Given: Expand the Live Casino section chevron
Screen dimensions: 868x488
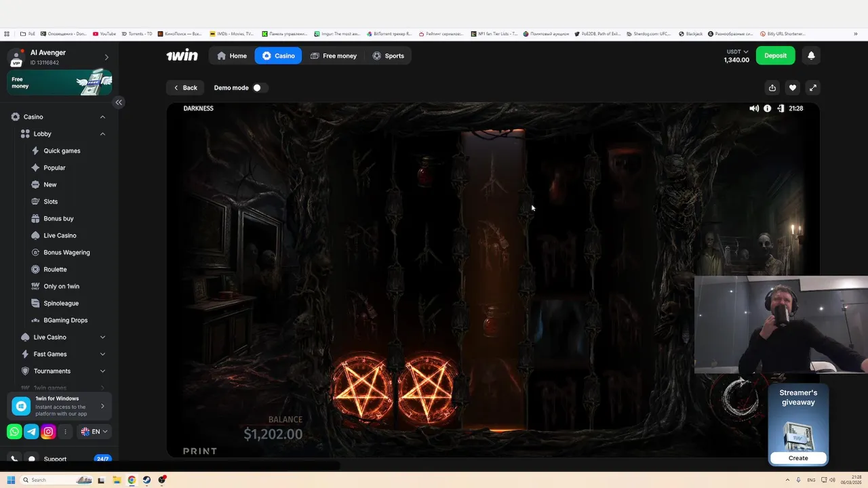Looking at the screenshot, I should pos(102,337).
